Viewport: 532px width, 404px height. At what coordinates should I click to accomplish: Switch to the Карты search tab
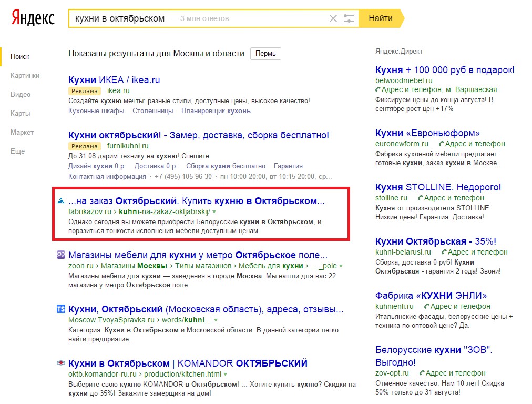pyautogui.click(x=20, y=113)
